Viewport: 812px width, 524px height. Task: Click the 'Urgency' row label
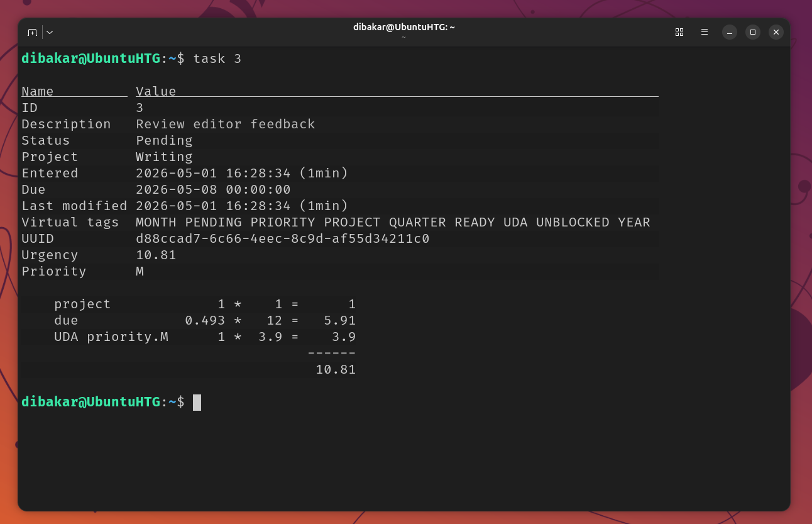(x=50, y=255)
